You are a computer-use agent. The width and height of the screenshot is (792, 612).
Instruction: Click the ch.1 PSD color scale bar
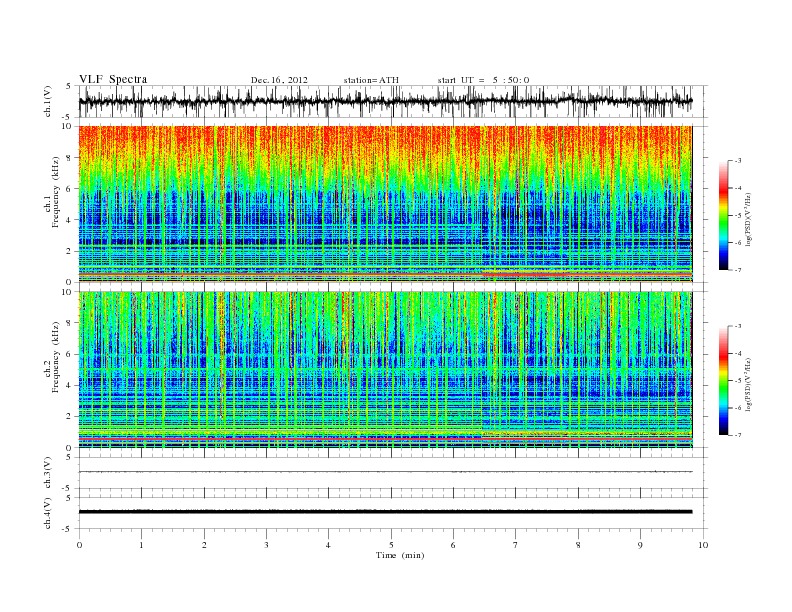724,215
